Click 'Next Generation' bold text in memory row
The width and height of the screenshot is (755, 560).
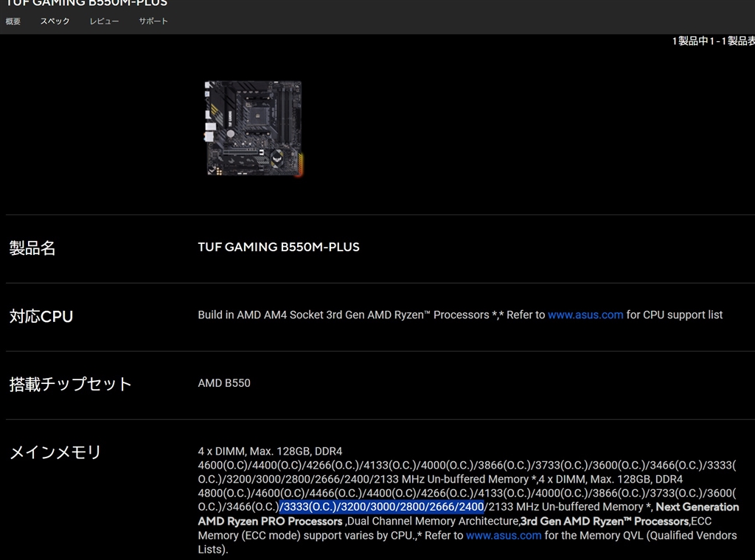pyautogui.click(x=697, y=507)
